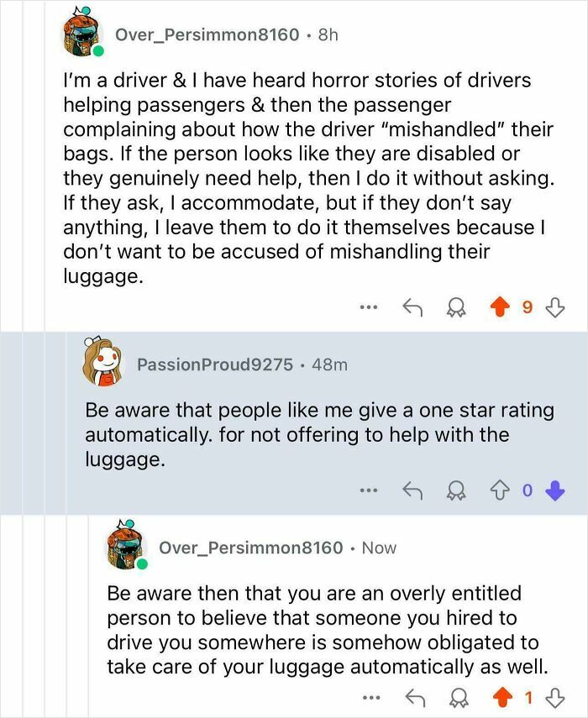Upvote Over_Persimmon8160's top comment about driver horror stories

[500, 307]
